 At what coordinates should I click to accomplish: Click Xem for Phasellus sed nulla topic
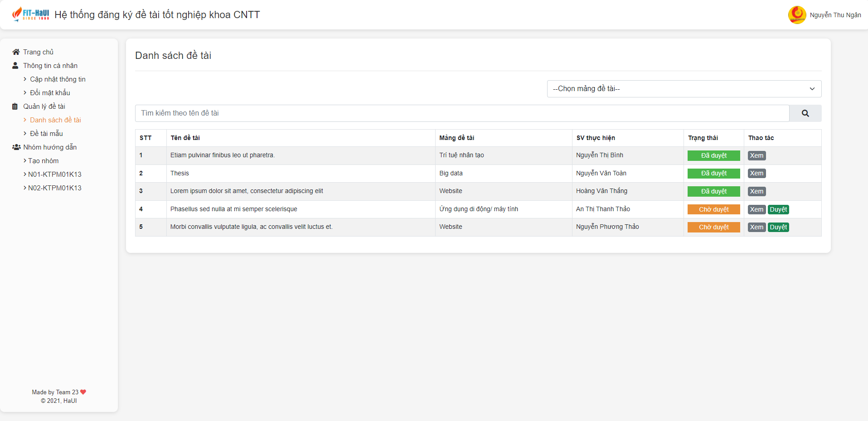[756, 209]
